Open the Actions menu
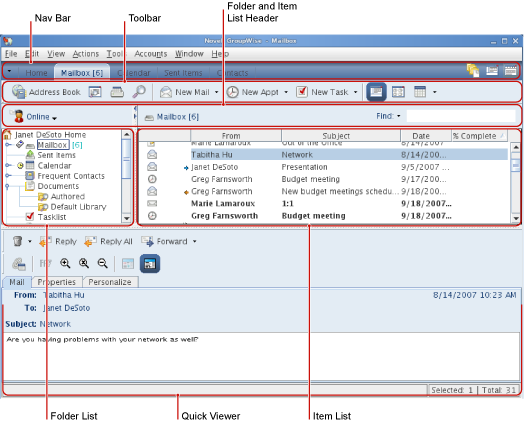 86,54
